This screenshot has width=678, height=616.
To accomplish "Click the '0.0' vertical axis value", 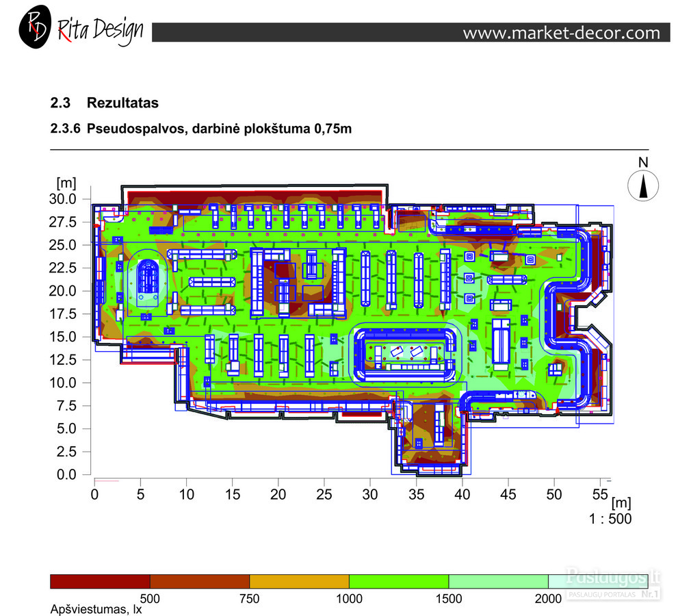I will [66, 474].
